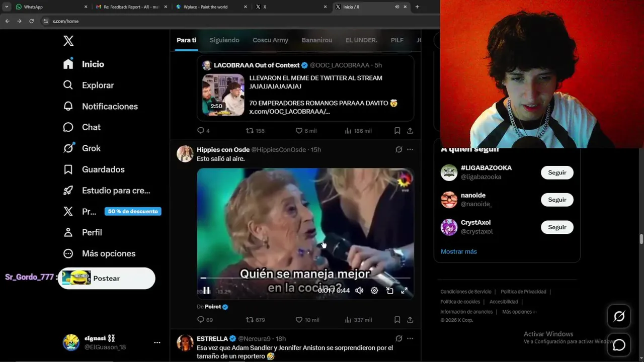This screenshot has height=362, width=644.
Task: Open floating Grok button
Action: [619, 316]
